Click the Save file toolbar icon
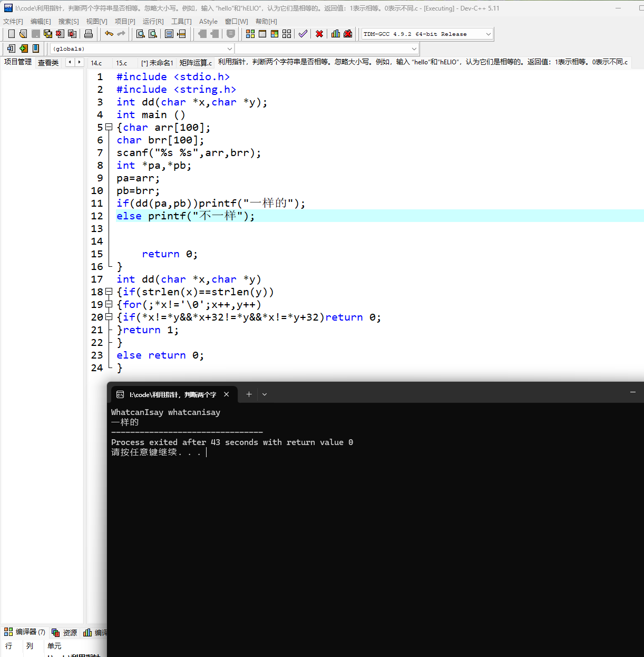 point(36,34)
